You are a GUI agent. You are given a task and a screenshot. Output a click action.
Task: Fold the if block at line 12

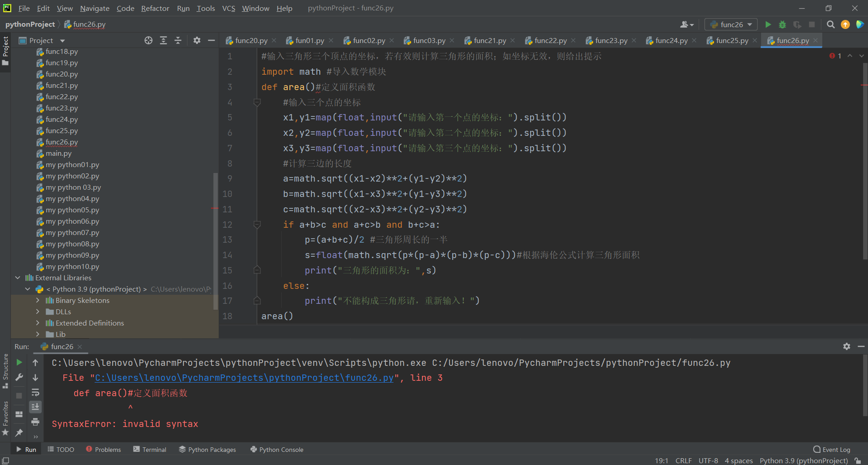coord(257,225)
